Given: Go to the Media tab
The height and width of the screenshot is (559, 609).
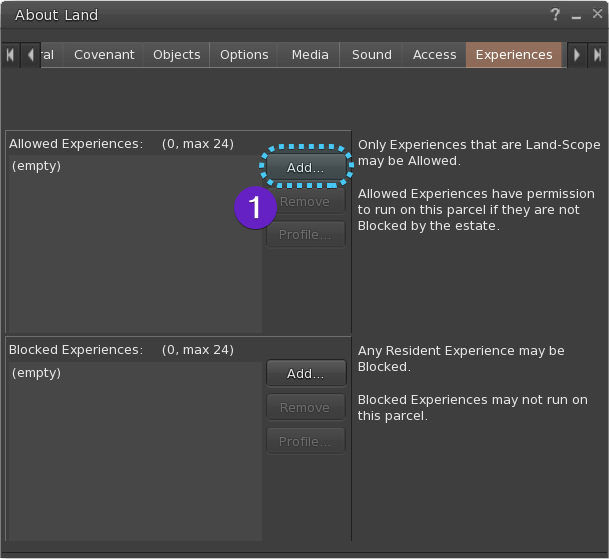Looking at the screenshot, I should [x=310, y=55].
